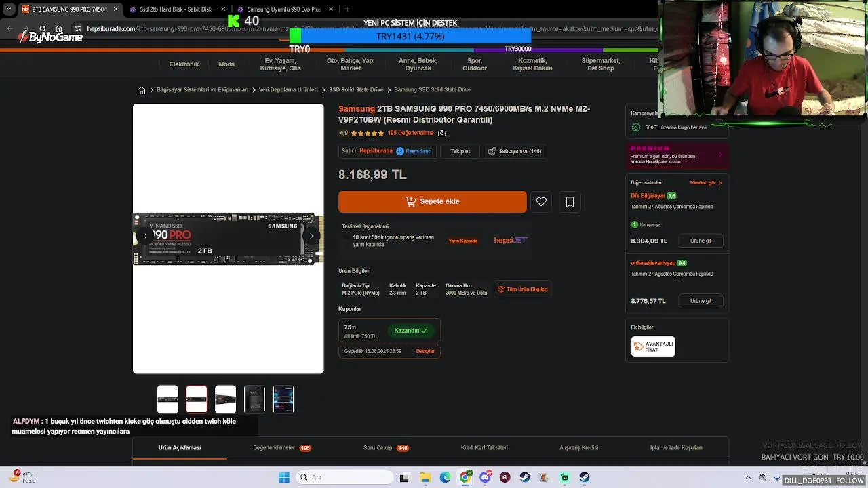Open site information icon in address bar
The height and width of the screenshot is (488, 868).
(x=78, y=28)
